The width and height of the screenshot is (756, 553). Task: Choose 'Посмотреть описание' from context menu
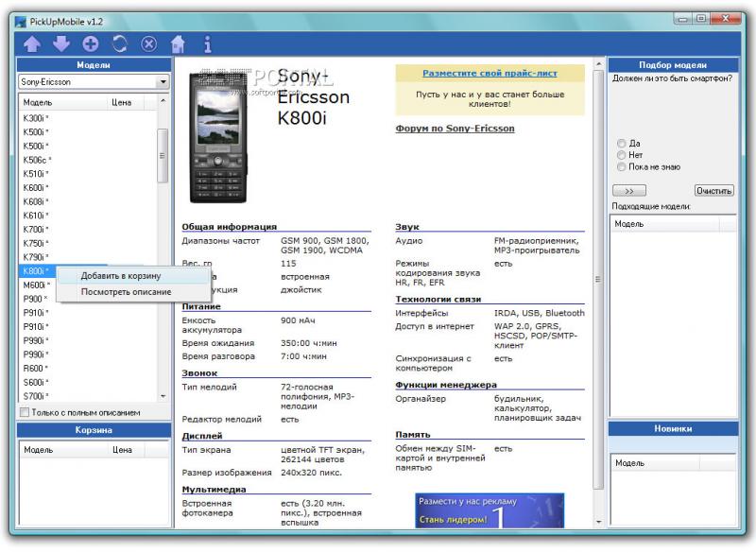133,292
